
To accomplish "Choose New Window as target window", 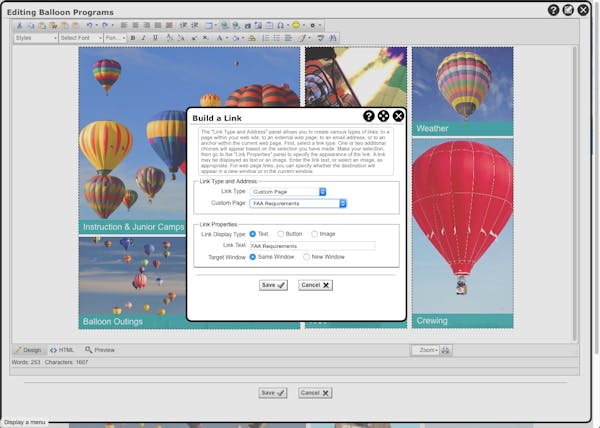I will tap(307, 257).
